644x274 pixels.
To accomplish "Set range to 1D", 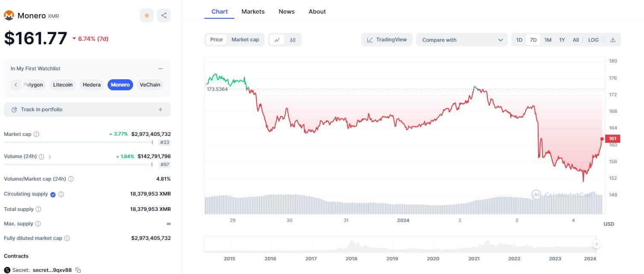I will click(x=519, y=40).
